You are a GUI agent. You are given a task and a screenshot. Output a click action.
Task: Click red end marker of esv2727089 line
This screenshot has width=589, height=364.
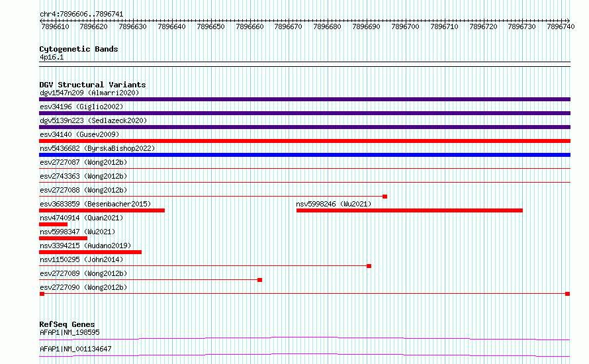pos(259,280)
